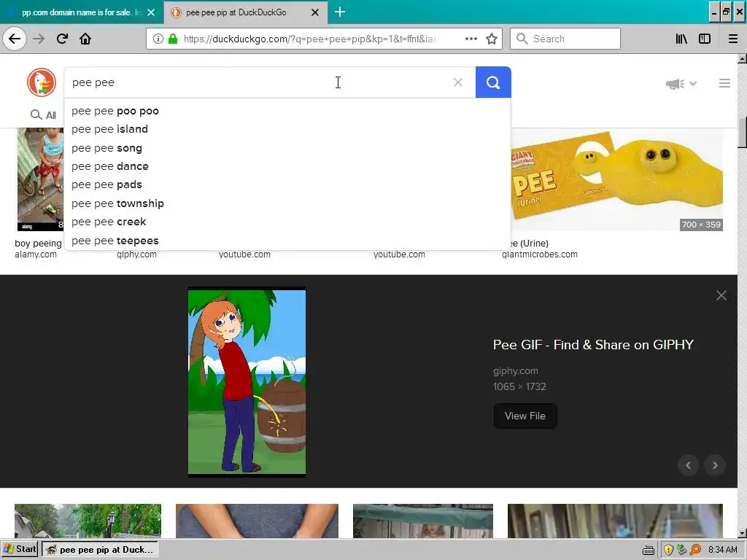Click the alamy.com source text

pyautogui.click(x=36, y=254)
